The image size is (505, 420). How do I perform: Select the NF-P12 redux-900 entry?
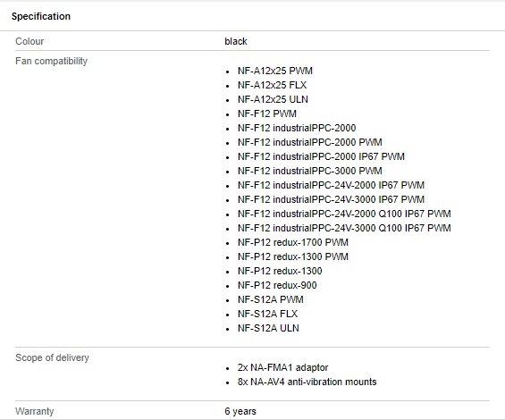click(x=277, y=285)
